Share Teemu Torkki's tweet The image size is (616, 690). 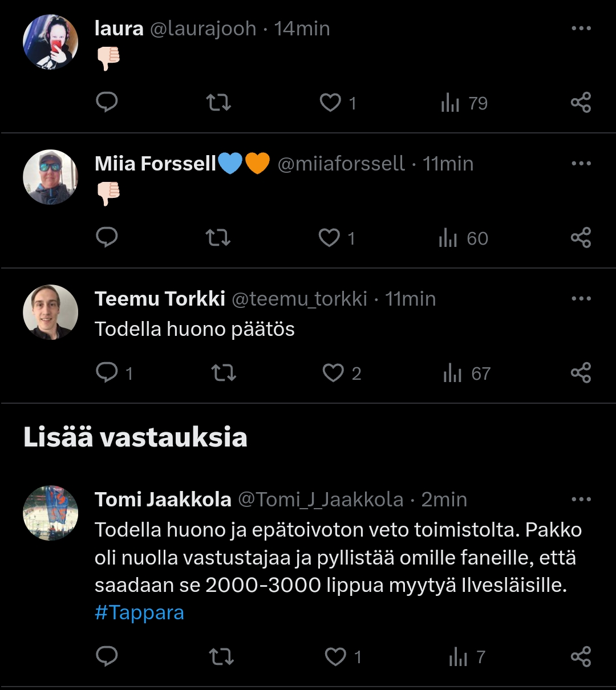[x=581, y=373]
